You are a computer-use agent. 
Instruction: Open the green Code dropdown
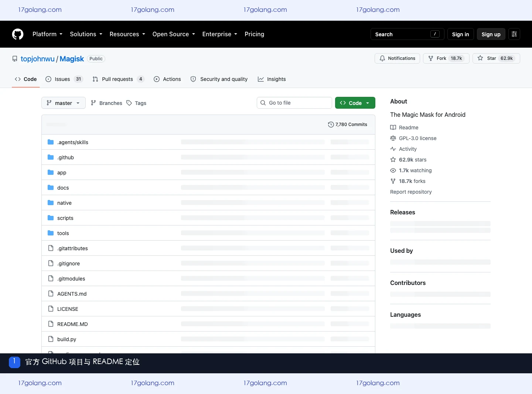[x=355, y=103]
